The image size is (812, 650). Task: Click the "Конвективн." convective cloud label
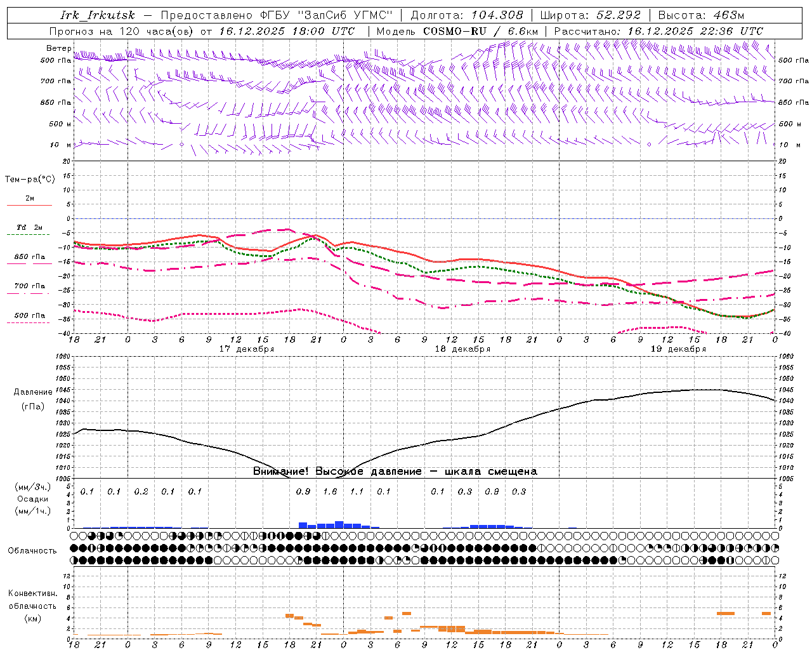[x=32, y=594]
